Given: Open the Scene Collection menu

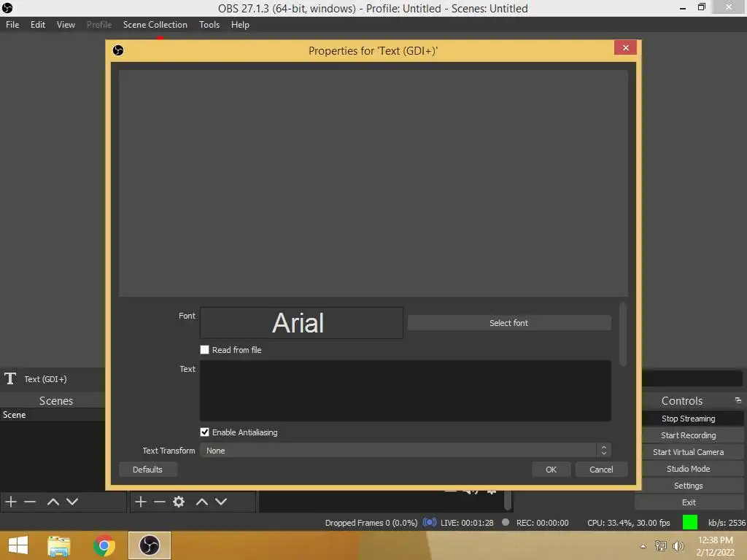Looking at the screenshot, I should [x=155, y=25].
